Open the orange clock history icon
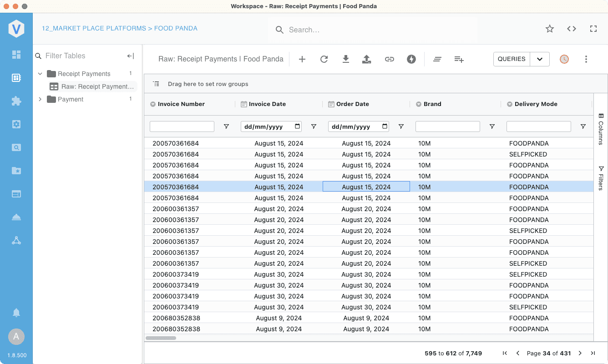The height and width of the screenshot is (364, 608). point(564,59)
